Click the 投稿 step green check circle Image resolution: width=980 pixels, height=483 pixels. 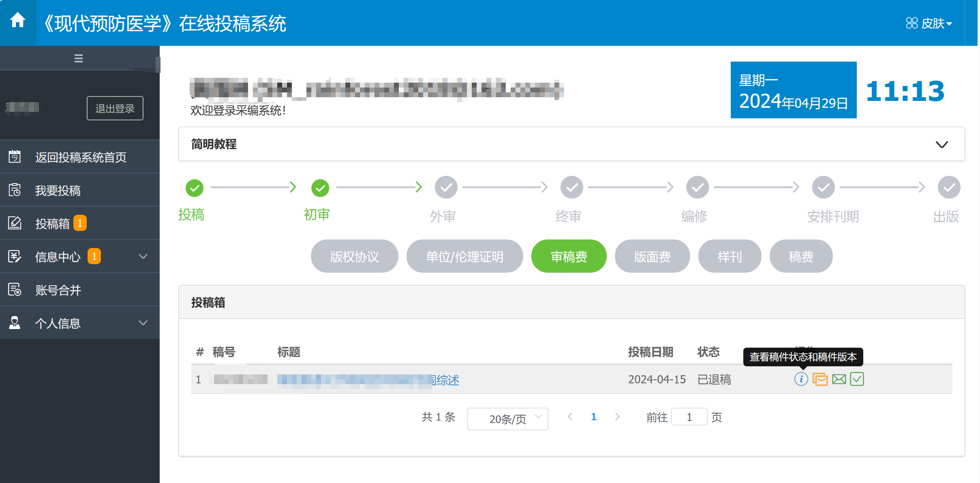(x=195, y=188)
